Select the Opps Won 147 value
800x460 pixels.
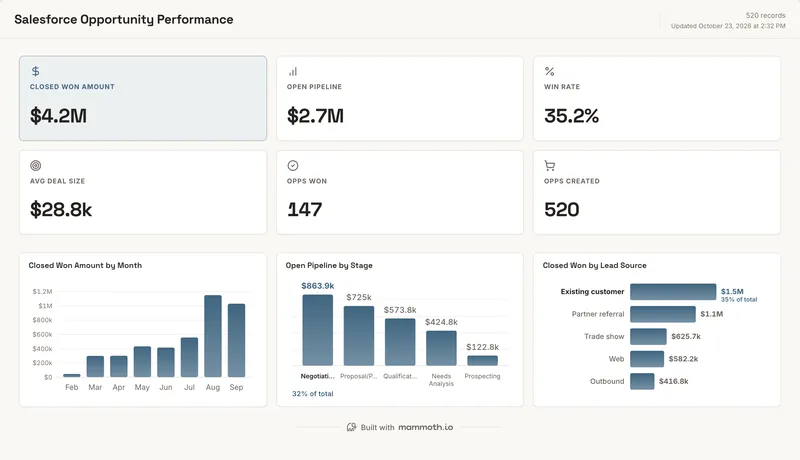(305, 210)
